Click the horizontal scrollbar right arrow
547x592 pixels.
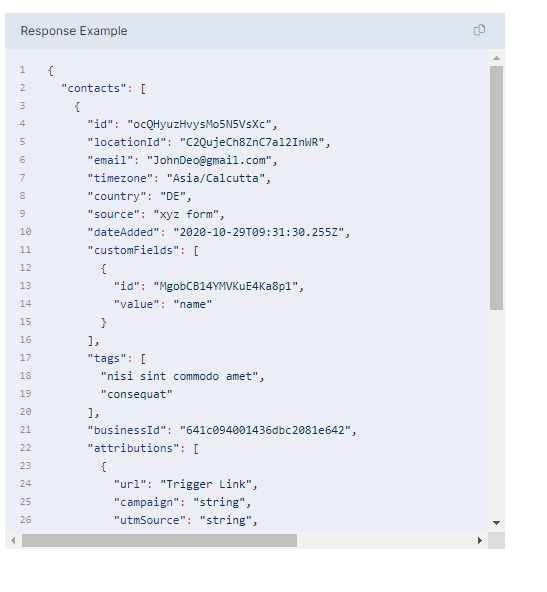(x=480, y=540)
